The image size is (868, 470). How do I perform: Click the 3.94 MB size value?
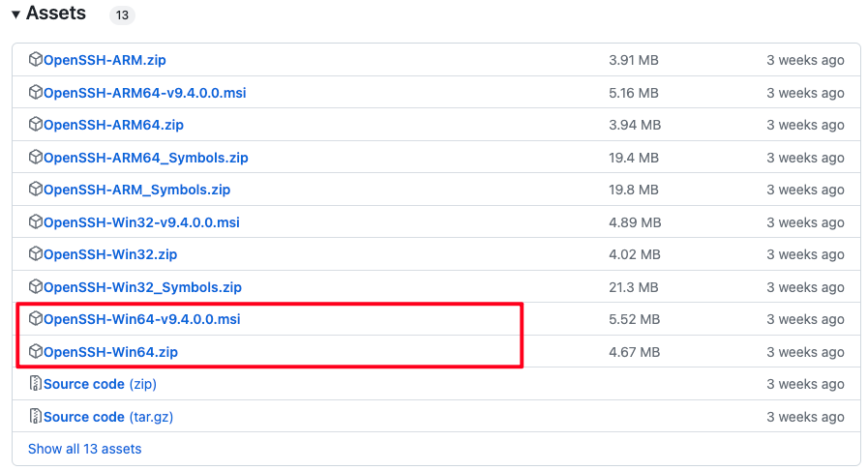pos(635,125)
